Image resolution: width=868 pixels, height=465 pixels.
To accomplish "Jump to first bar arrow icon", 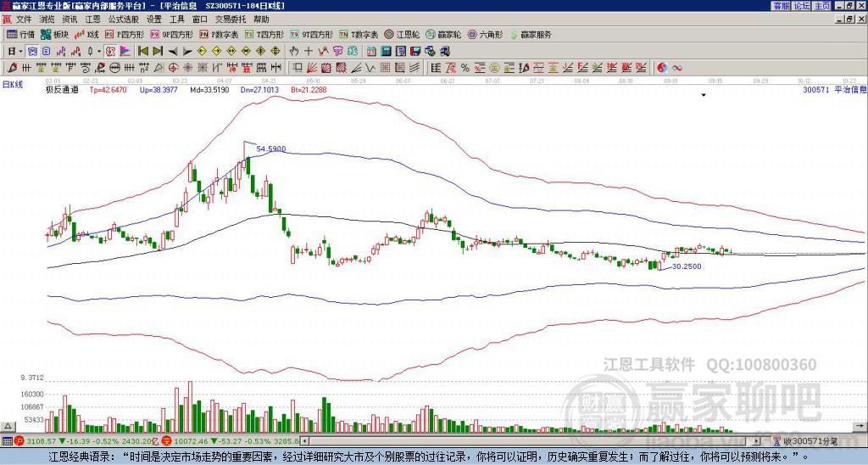I will [142, 52].
